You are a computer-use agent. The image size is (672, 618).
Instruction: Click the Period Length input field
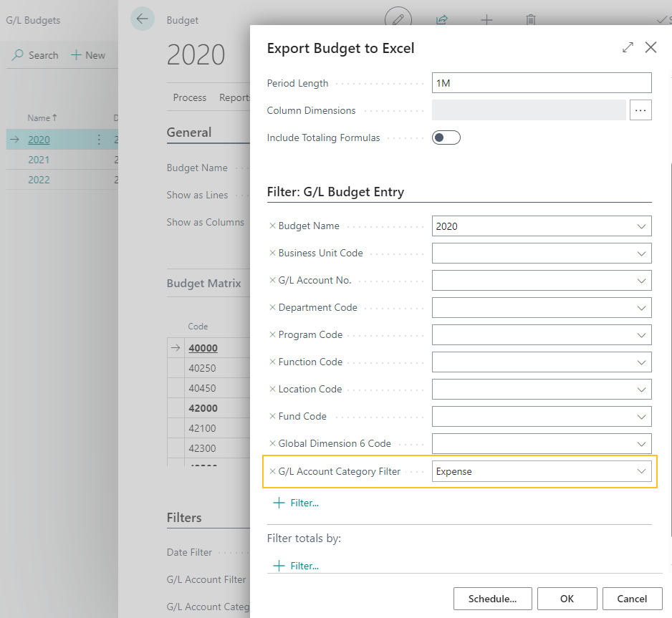[x=542, y=83]
